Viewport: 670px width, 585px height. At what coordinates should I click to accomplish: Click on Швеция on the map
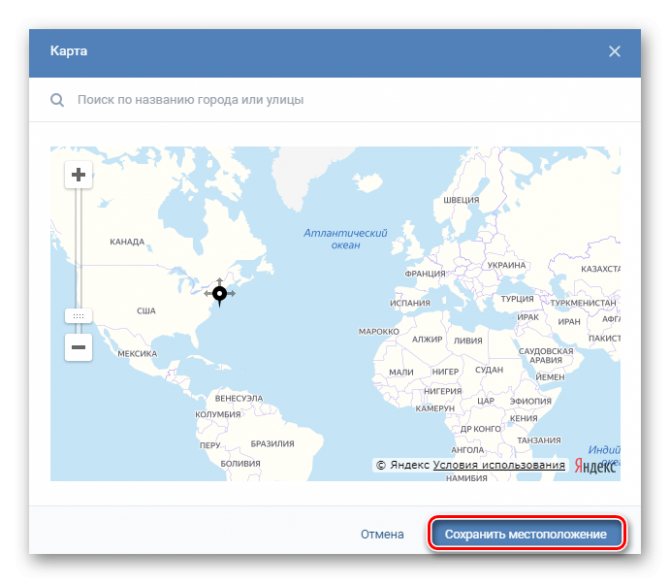[462, 200]
